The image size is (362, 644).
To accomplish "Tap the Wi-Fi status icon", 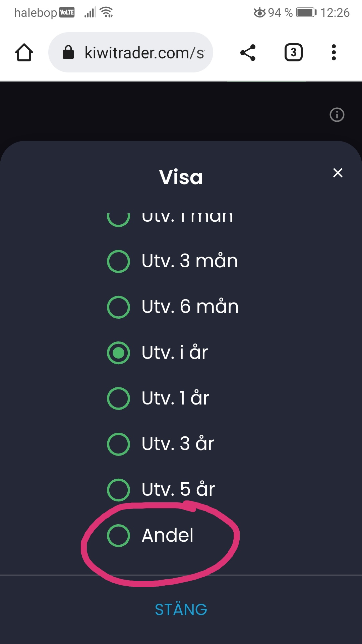I will tap(107, 12).
